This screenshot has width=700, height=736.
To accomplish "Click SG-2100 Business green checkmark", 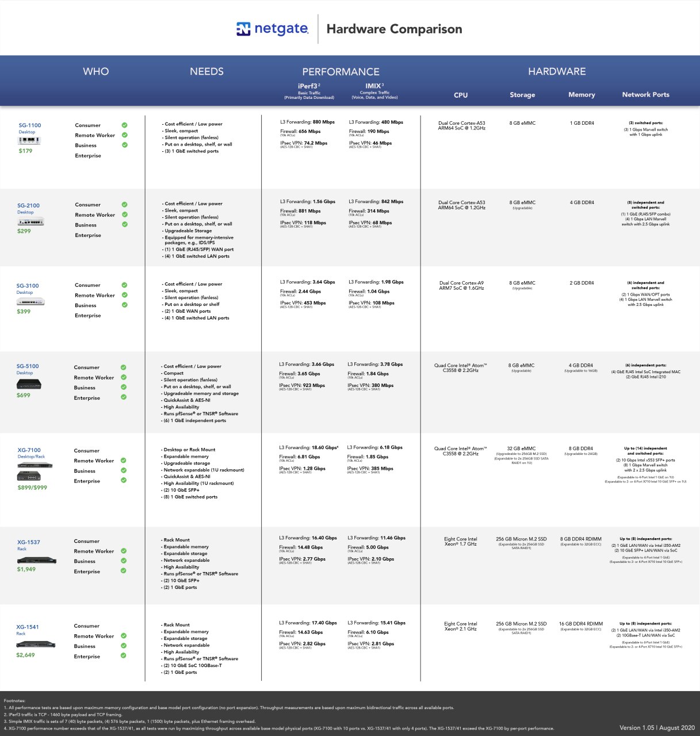I will click(x=124, y=224).
